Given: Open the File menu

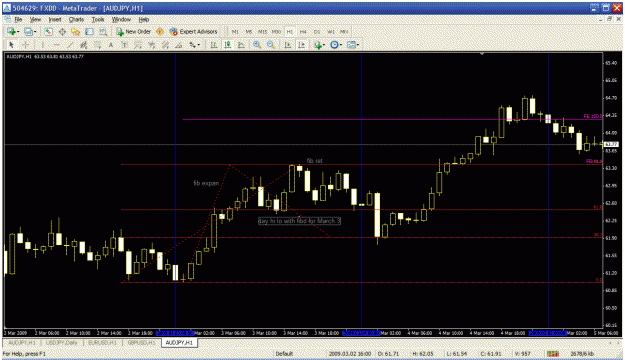Looking at the screenshot, I should (x=18, y=19).
